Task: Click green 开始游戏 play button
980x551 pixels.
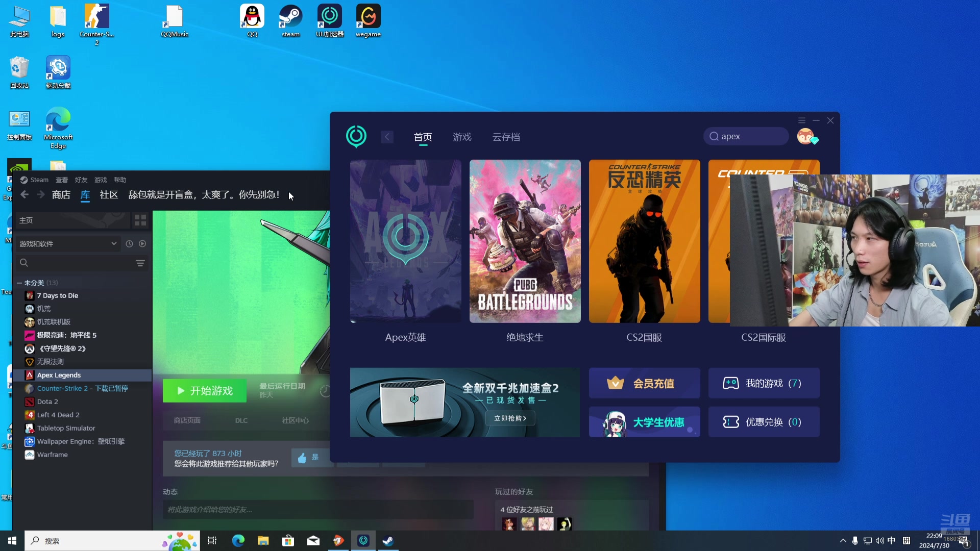Action: [205, 391]
